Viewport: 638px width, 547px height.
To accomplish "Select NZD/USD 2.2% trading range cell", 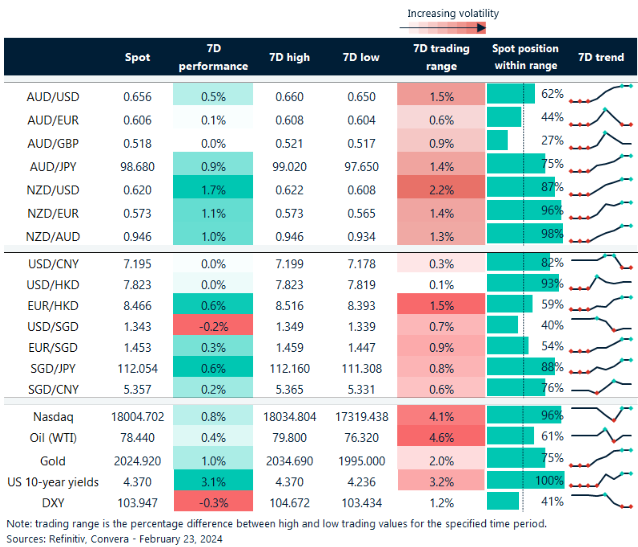I will (x=440, y=188).
